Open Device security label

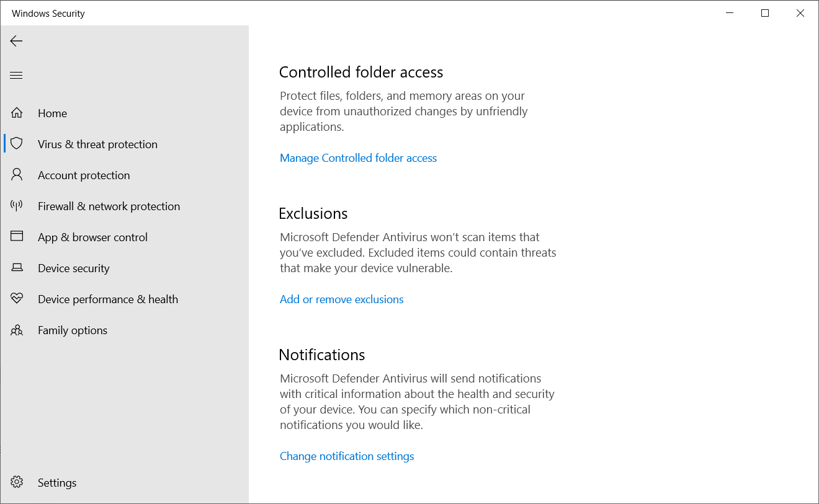pos(73,268)
